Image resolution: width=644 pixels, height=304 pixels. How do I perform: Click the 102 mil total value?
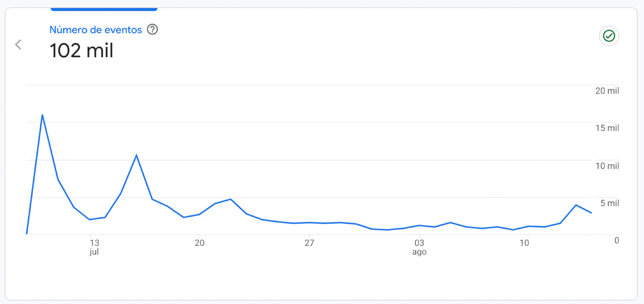coord(81,51)
